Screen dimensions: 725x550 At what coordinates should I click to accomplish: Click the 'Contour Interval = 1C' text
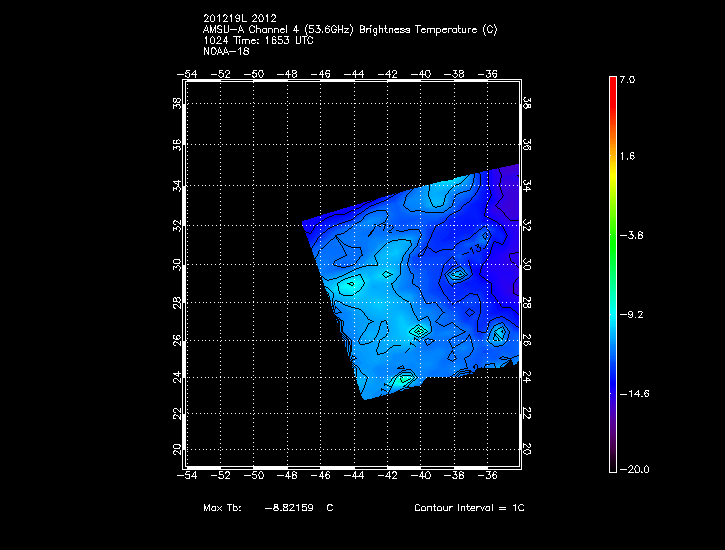point(469,508)
